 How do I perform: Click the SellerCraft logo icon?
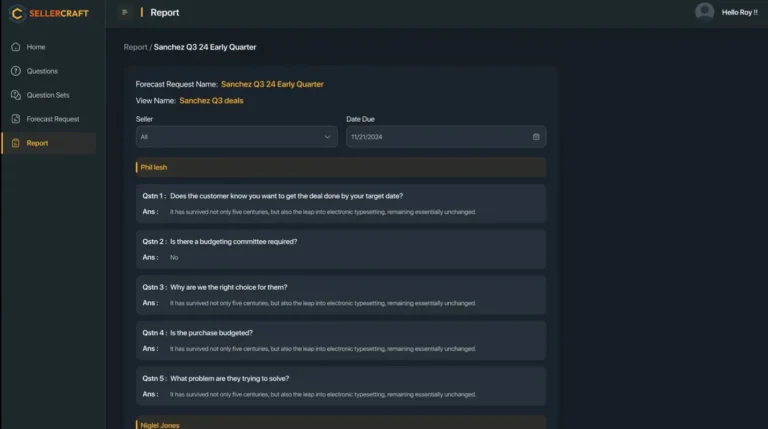[16, 12]
